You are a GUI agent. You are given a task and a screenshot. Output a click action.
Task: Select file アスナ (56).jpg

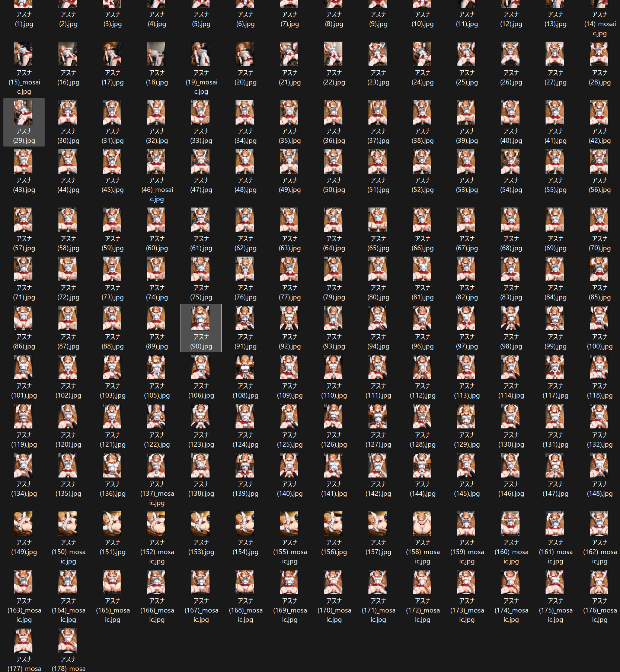(600, 171)
